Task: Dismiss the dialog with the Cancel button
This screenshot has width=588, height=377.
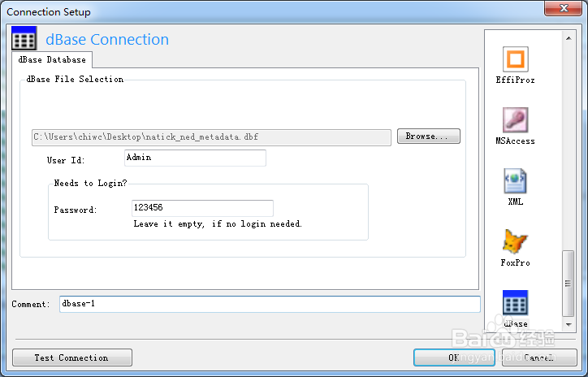Action: tap(539, 357)
